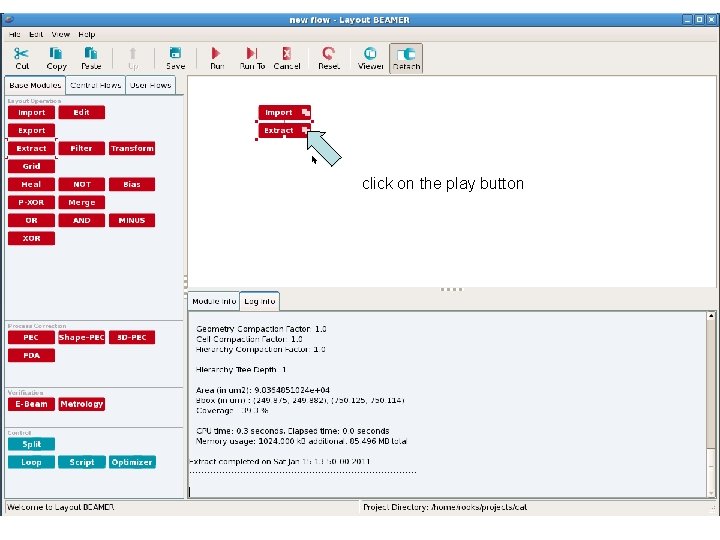The image size is (720, 540).
Task: Select the Export module button
Action: coord(31,130)
